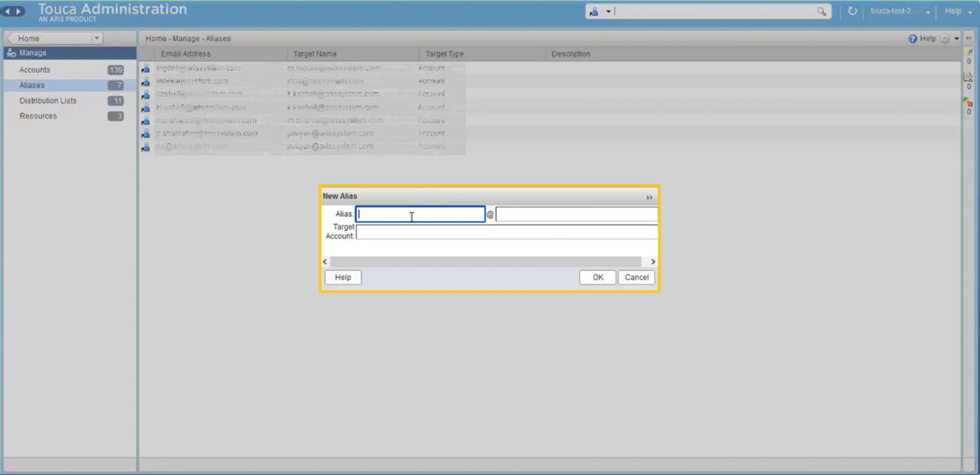This screenshot has width=980, height=475.
Task: Click OK to confirm new alias creation
Action: click(x=598, y=277)
